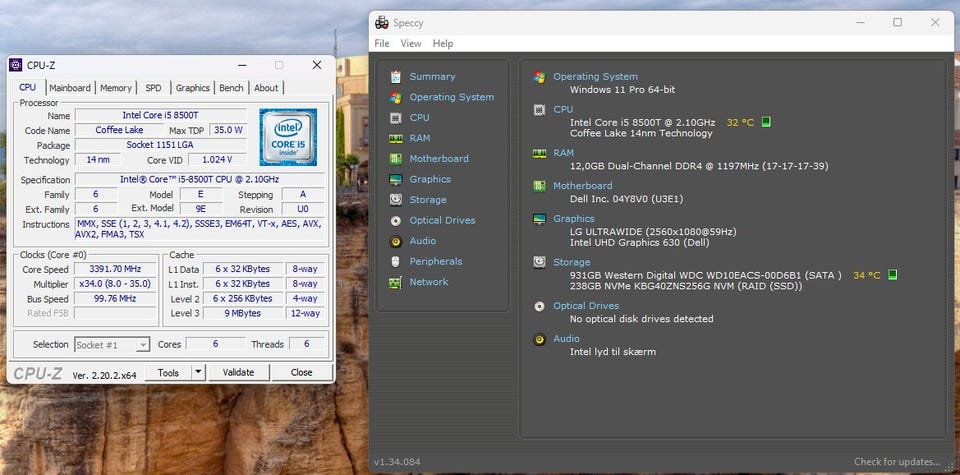960x475 pixels.
Task: Open the Audio heading link in Speccy summary
Action: click(566, 338)
